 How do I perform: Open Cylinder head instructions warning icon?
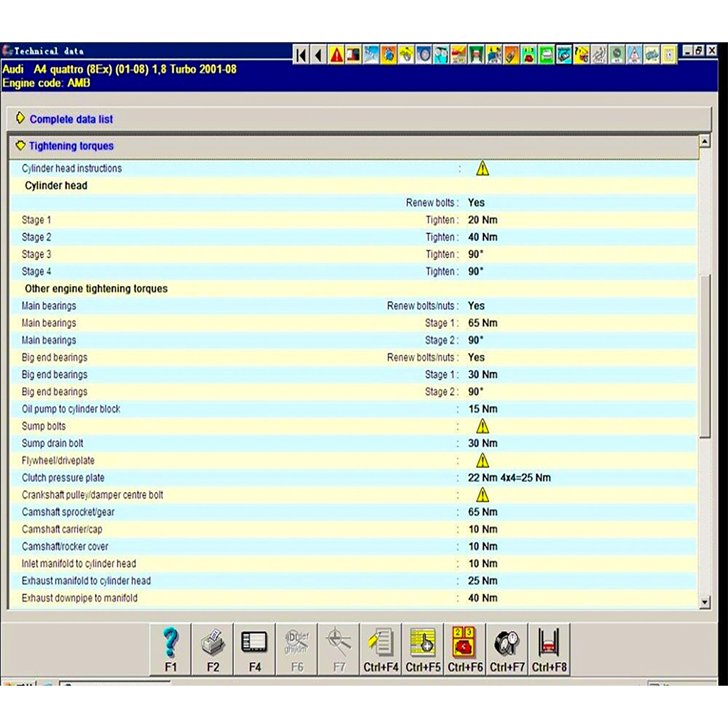click(482, 169)
